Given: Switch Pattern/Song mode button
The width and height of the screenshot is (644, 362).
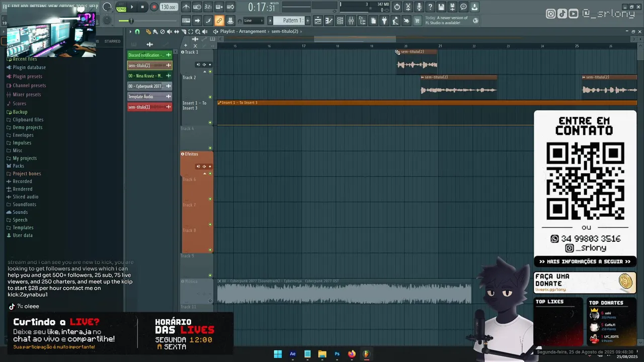Looking at the screenshot, I should (x=121, y=7).
